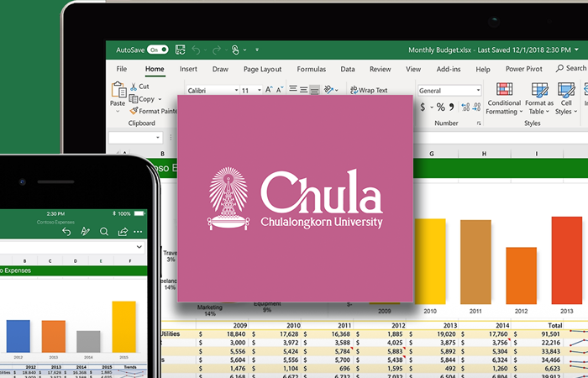This screenshot has width=588, height=378.
Task: Click the Middle Align icon
Action: pyautogui.click(x=304, y=90)
